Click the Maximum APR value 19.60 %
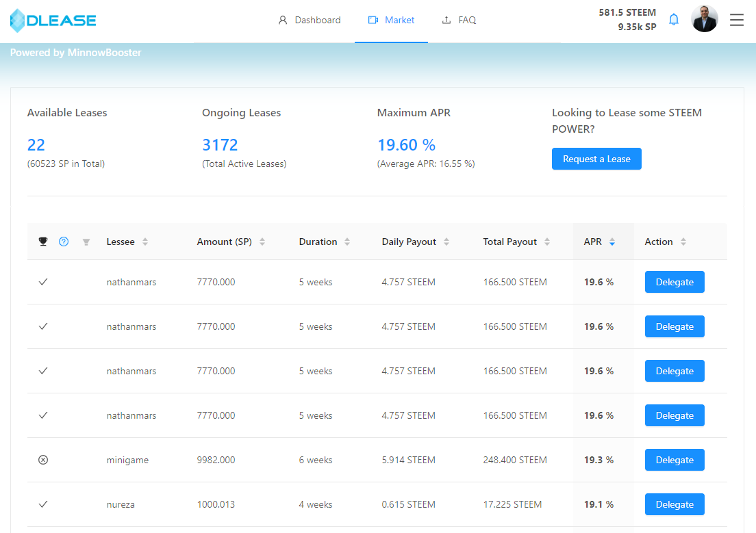 coord(407,144)
